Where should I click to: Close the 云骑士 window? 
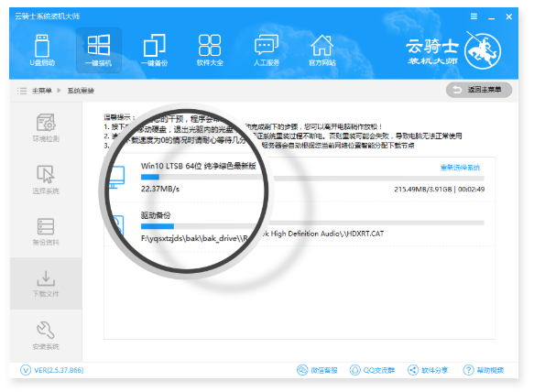coord(508,16)
